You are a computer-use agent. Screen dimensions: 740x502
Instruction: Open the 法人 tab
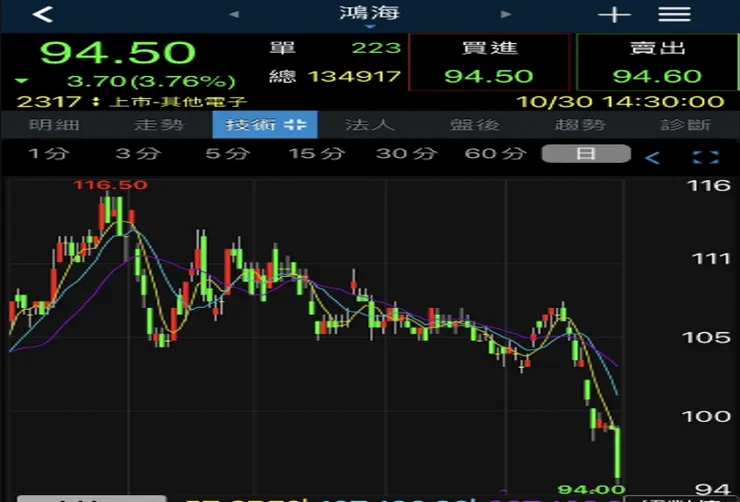(x=370, y=125)
